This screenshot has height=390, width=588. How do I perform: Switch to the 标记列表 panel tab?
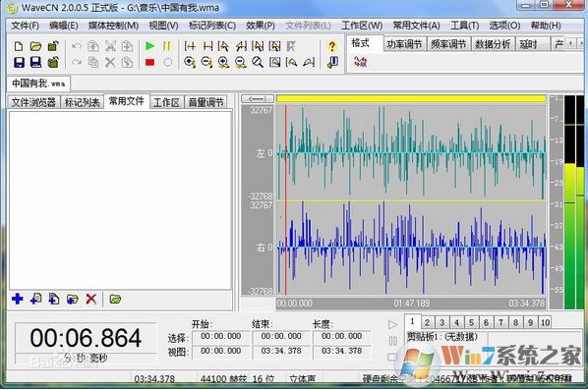point(83,102)
